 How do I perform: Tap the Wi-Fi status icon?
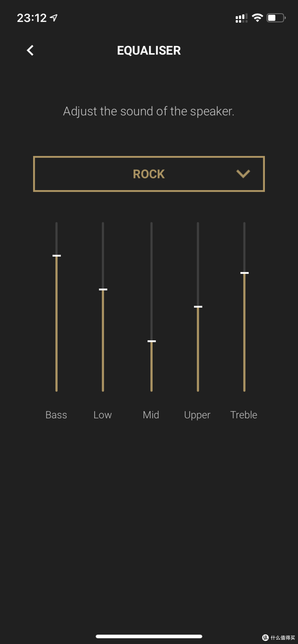coord(257,18)
